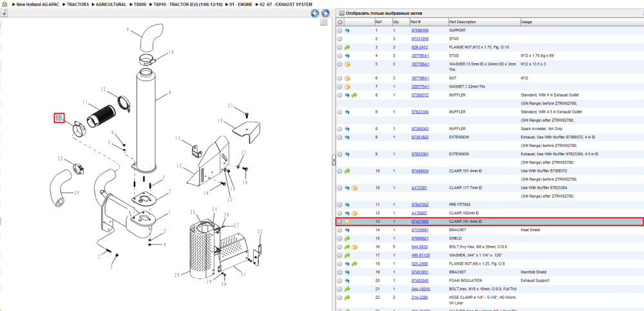Viewport: 644px width, 311px height.
Task: Select callout 28 perforated shield on diagram
Action: click(178, 274)
